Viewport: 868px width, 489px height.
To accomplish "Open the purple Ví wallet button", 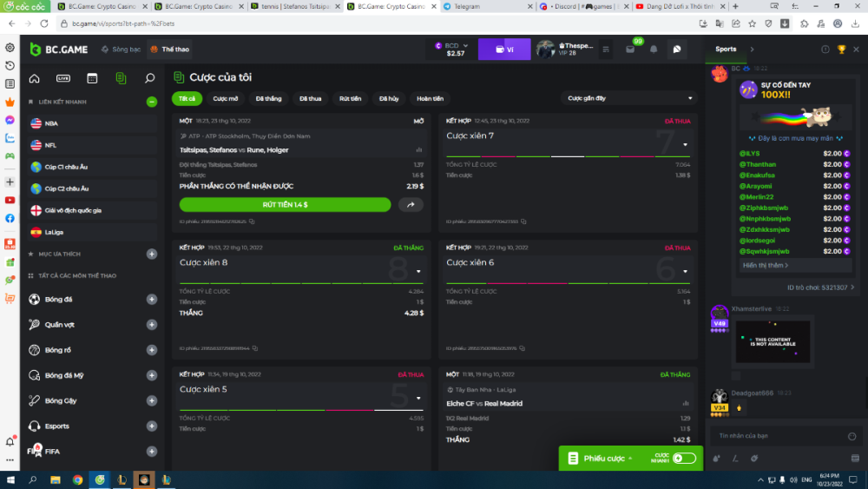I will 504,50.
